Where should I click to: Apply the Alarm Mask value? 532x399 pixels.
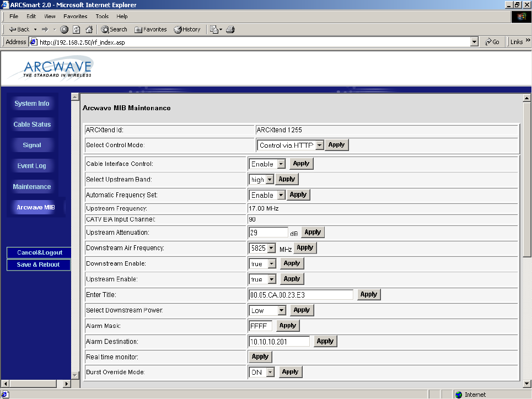(x=288, y=326)
